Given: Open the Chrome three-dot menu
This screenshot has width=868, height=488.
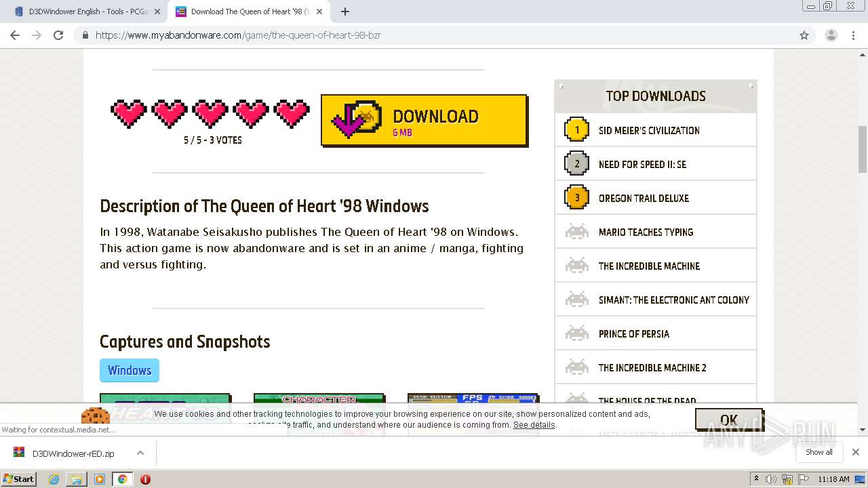Looking at the screenshot, I should [853, 35].
